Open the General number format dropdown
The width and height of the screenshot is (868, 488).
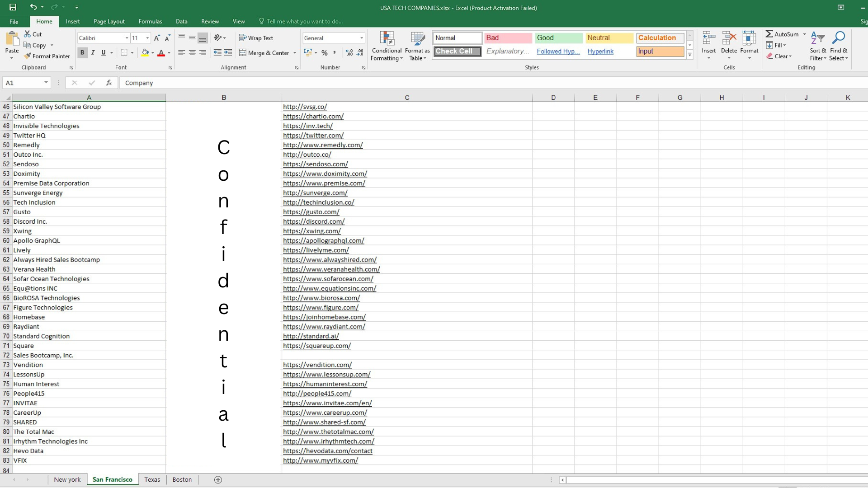pos(361,38)
